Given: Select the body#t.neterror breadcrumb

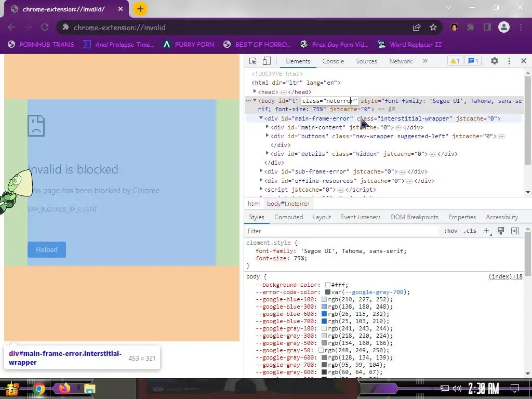Looking at the screenshot, I should 288,204.
